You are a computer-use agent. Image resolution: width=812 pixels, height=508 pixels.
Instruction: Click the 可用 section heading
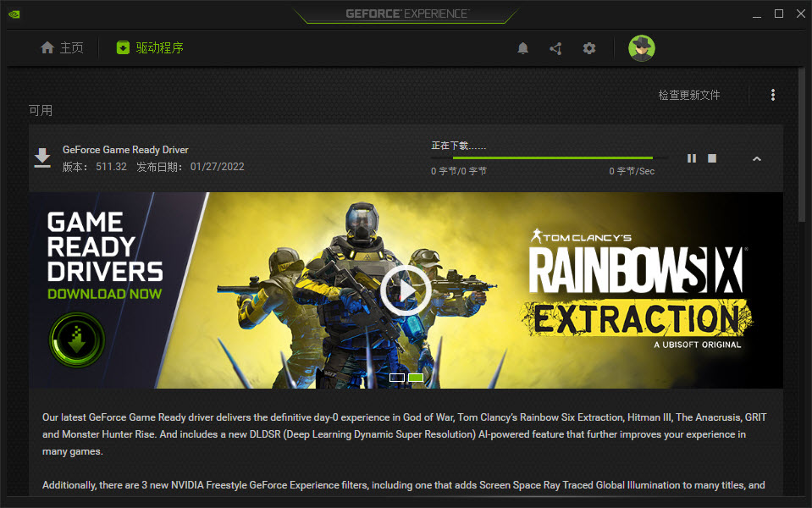(x=41, y=110)
